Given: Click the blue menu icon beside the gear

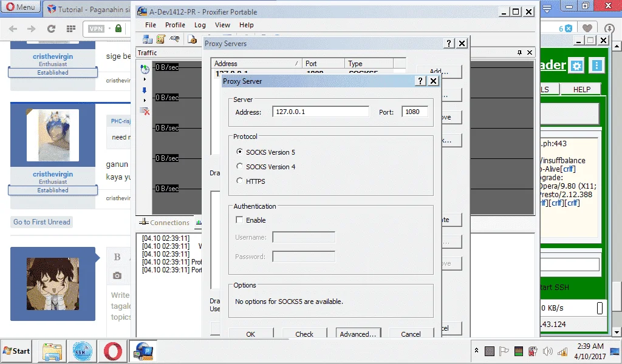Looking at the screenshot, I should tap(596, 66).
